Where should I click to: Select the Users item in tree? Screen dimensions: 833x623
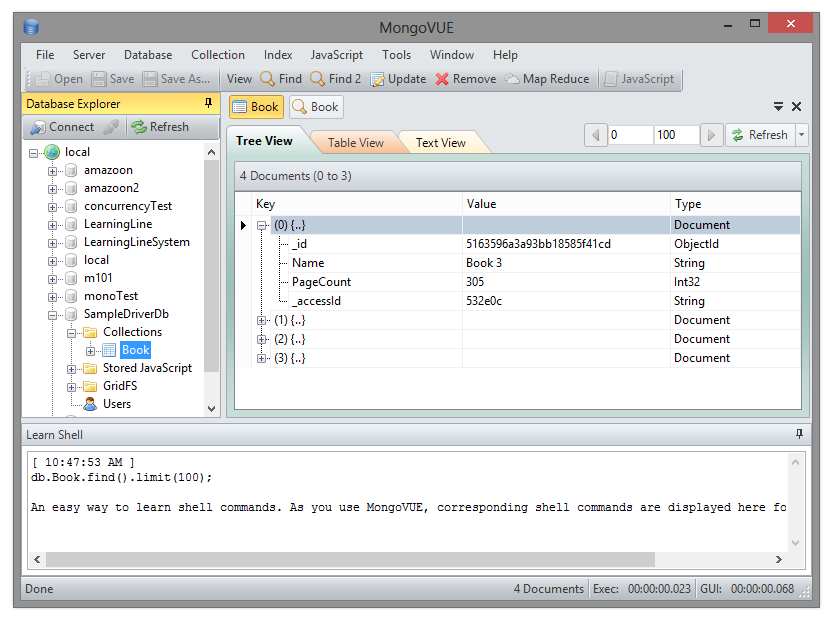(x=116, y=404)
